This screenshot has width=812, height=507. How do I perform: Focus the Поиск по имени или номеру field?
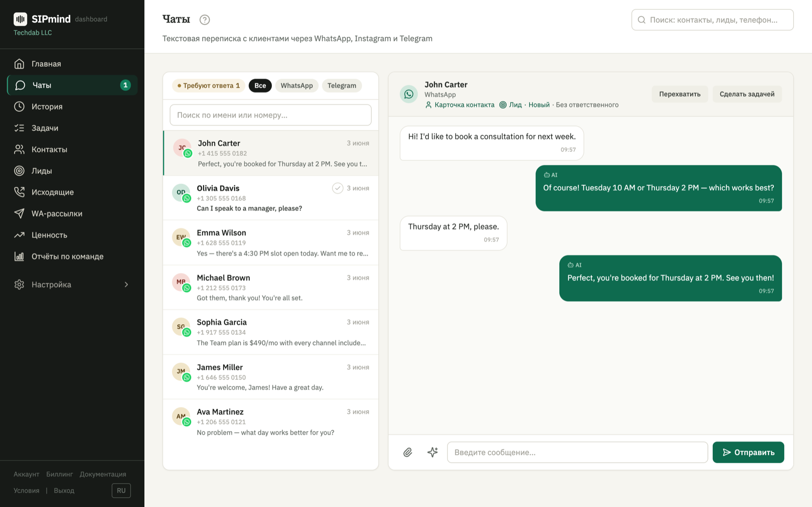coord(270,115)
